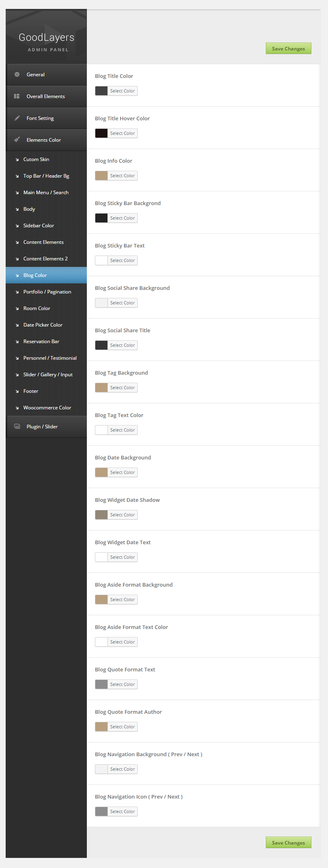The height and width of the screenshot is (868, 328).
Task: Click the Blog Info Color tan swatch
Action: click(101, 176)
